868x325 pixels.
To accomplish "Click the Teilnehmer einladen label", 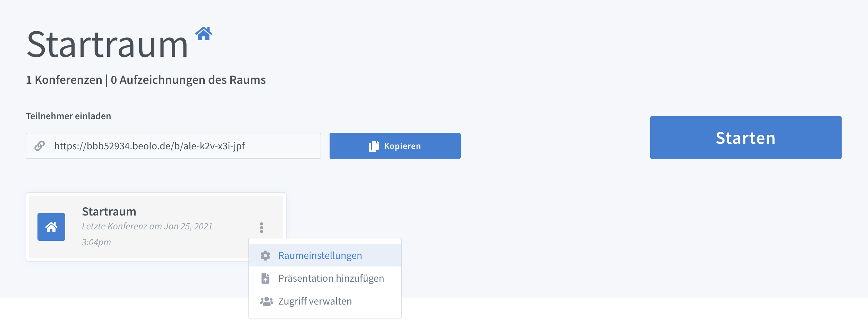I will tap(68, 116).
